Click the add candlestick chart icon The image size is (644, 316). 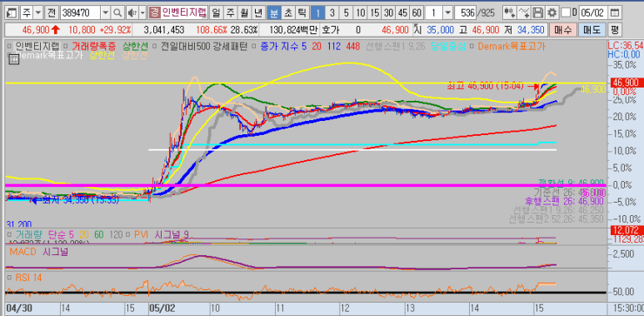[510, 13]
